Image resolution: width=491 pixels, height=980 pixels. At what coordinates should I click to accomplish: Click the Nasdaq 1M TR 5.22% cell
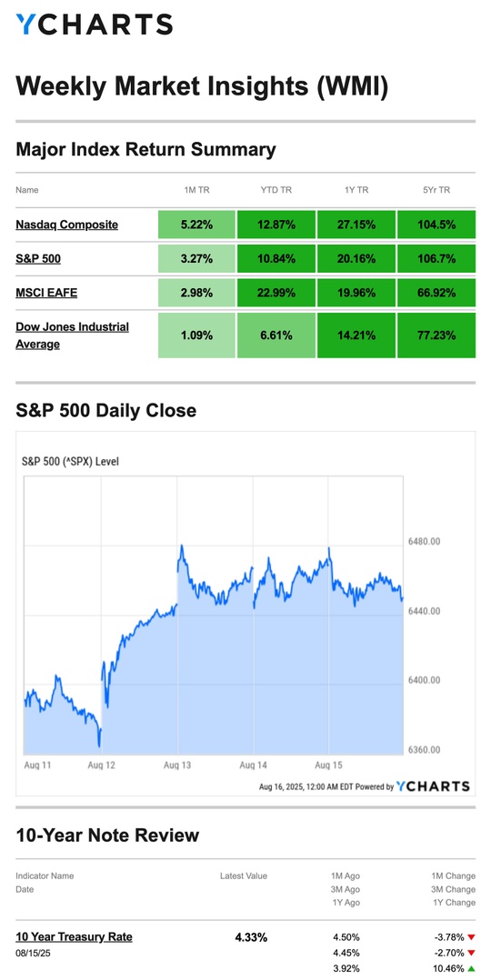[197, 225]
